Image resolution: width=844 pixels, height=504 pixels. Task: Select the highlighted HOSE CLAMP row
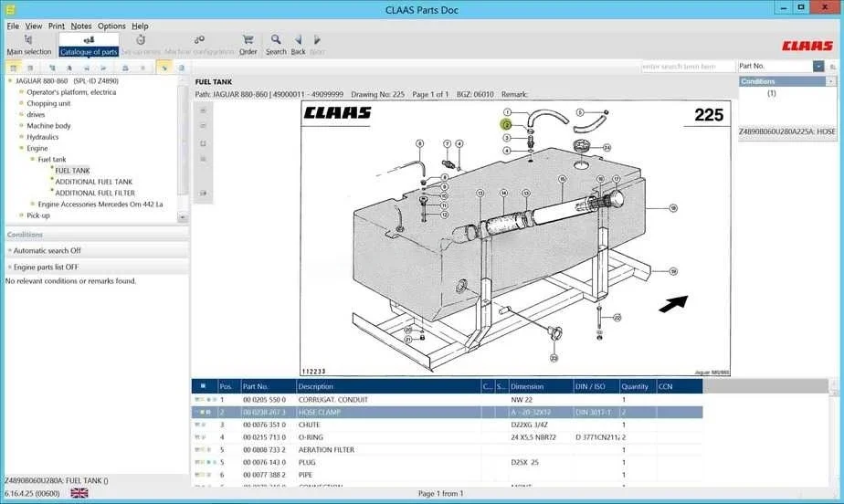pyautogui.click(x=447, y=412)
